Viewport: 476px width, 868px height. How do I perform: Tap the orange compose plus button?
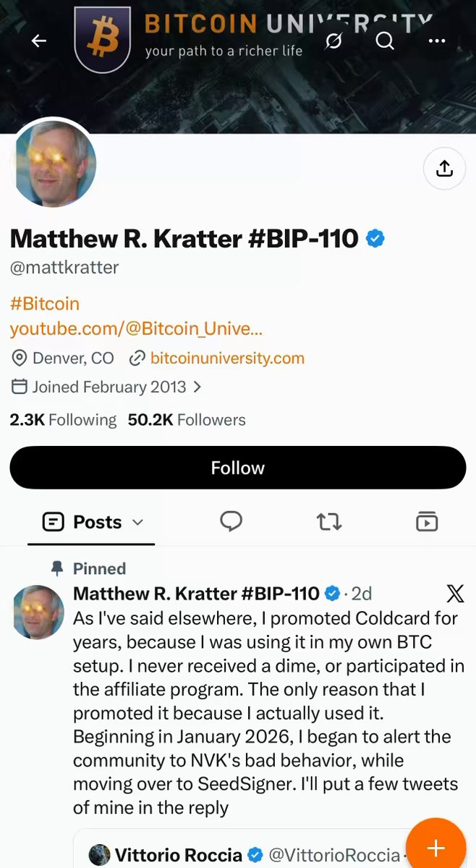pos(436,847)
